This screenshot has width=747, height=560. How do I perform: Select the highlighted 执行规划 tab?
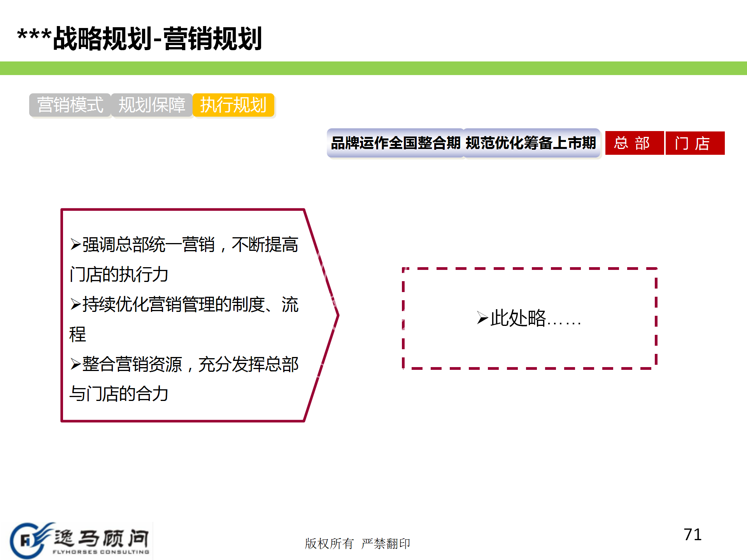point(233,105)
